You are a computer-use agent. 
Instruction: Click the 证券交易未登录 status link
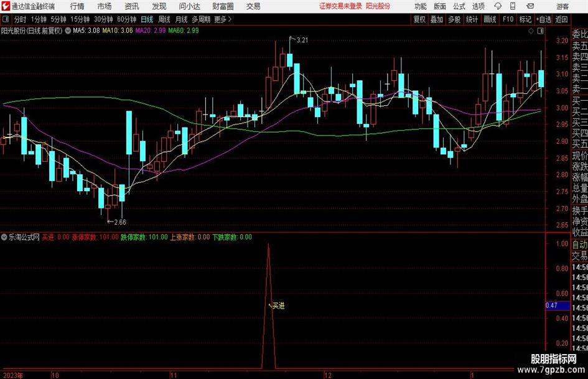pyautogui.click(x=340, y=6)
